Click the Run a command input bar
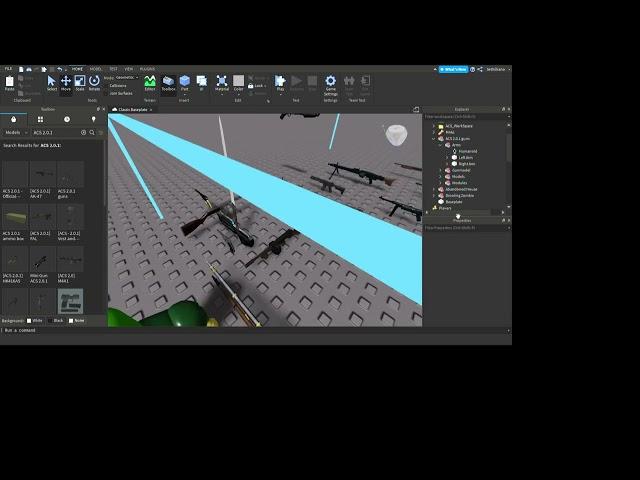The height and width of the screenshot is (480, 640). click(x=253, y=330)
